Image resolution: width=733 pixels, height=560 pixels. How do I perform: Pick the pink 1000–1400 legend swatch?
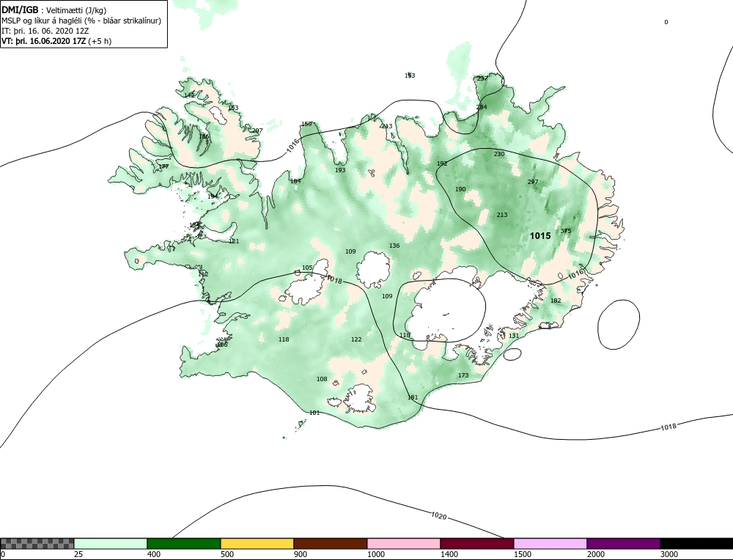click(404, 543)
